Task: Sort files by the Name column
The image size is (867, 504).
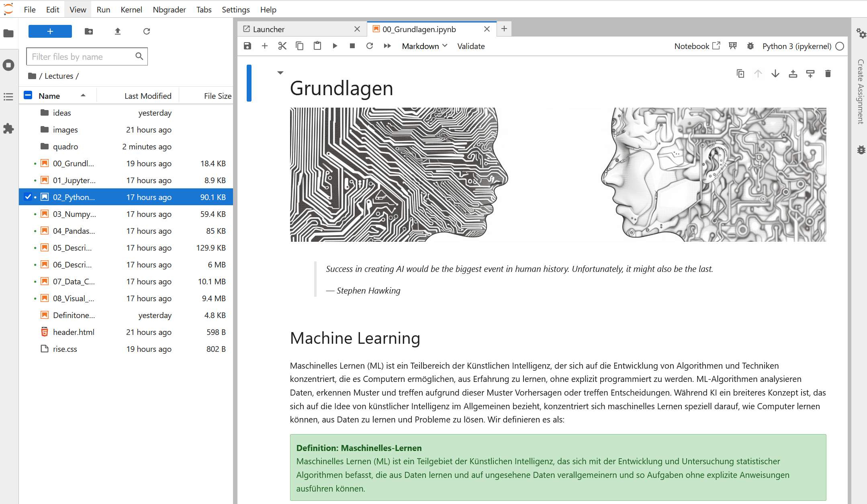Action: tap(49, 96)
